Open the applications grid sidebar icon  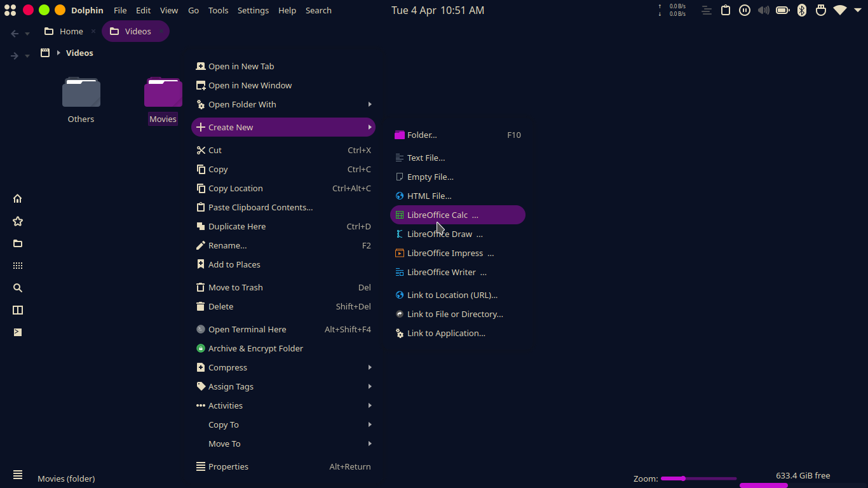pos(18,266)
